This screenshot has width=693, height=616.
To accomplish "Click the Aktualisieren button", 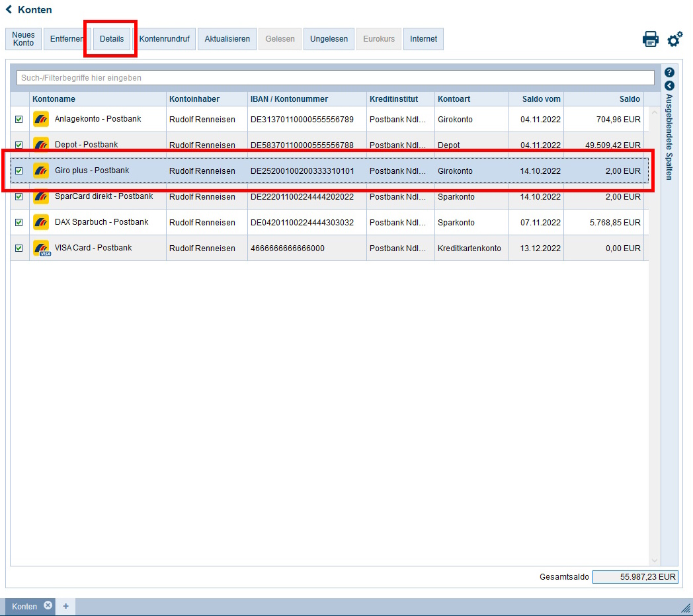I will pyautogui.click(x=227, y=39).
